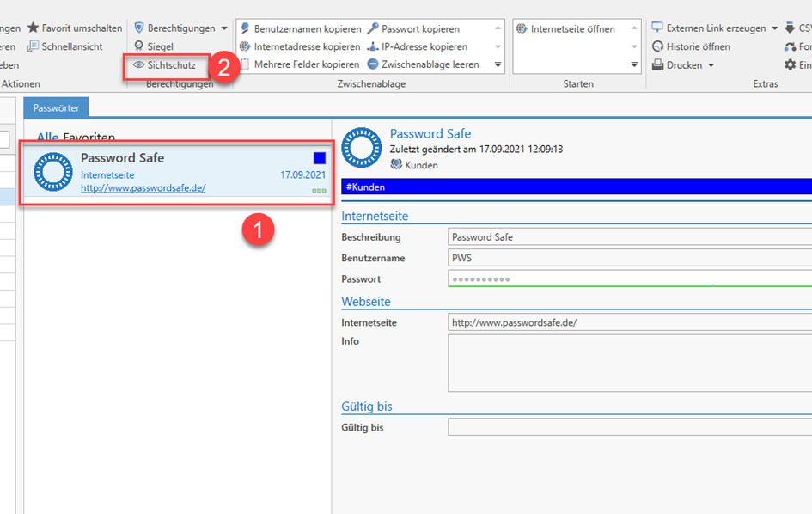The width and height of the screenshot is (812, 514).
Task: Click the Mehrere Felder kopieren label
Action: click(x=307, y=64)
